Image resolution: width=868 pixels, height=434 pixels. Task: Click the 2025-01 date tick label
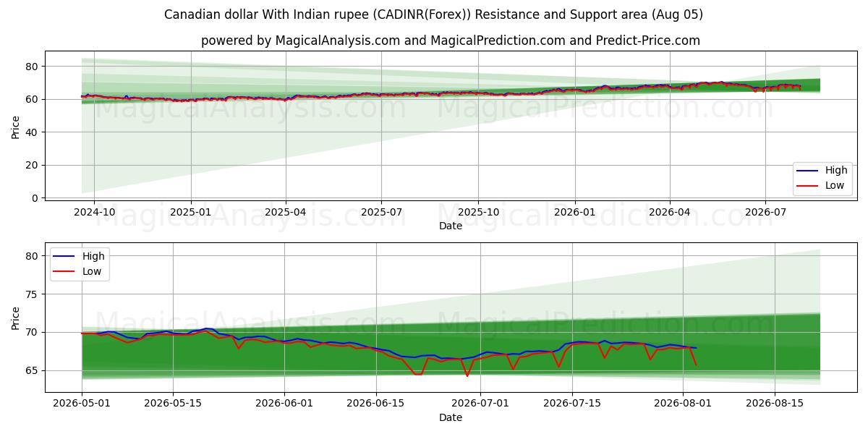(x=191, y=212)
